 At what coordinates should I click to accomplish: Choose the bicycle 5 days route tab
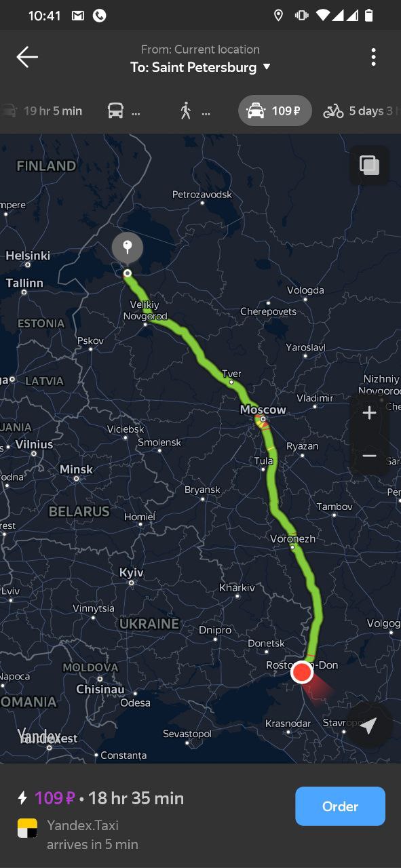pos(361,111)
